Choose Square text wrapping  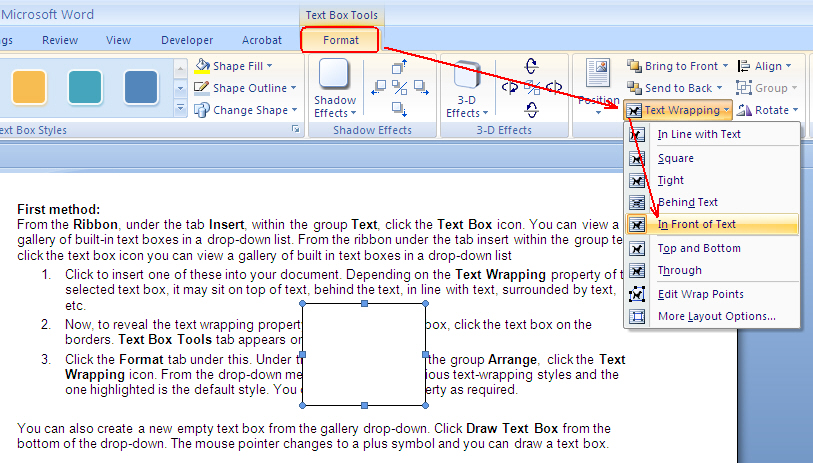pyautogui.click(x=711, y=158)
